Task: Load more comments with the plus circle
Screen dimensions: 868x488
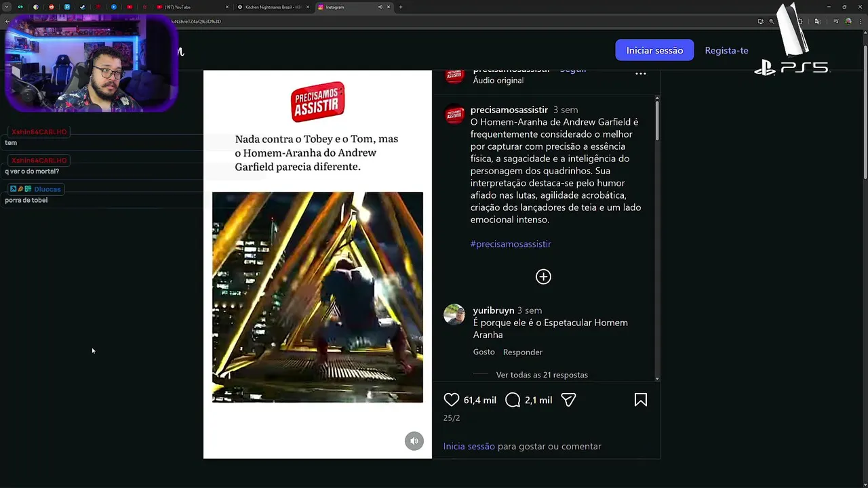Action: pyautogui.click(x=543, y=277)
